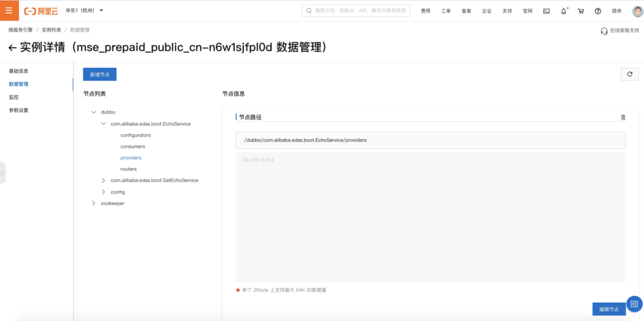Click the Alibaba Cloud logo

point(41,11)
